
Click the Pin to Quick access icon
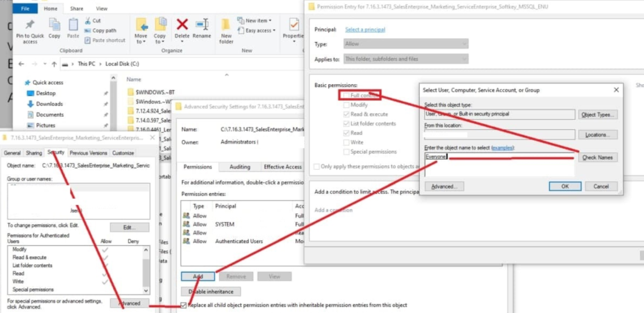pos(30,25)
